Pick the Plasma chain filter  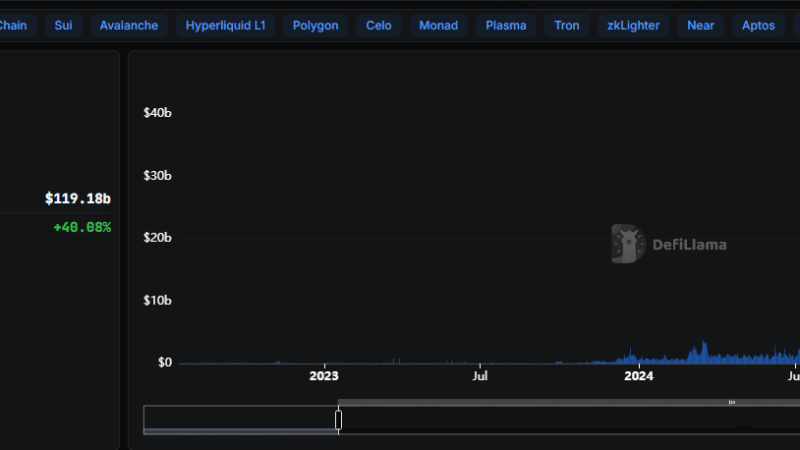(506, 26)
